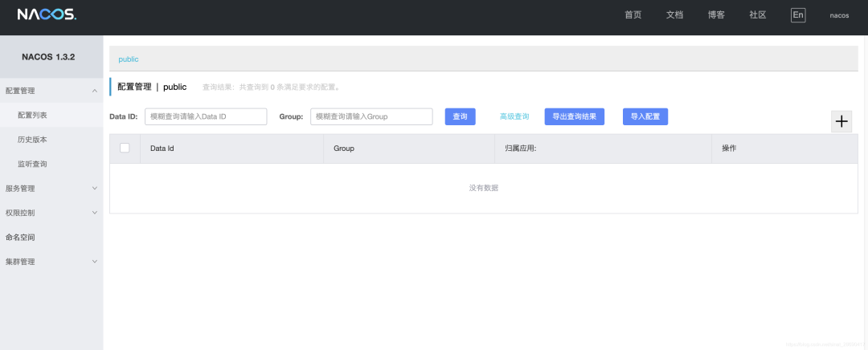Screen dimensions: 868x350
Task: Open 高级查询 advanced search
Action: [514, 116]
